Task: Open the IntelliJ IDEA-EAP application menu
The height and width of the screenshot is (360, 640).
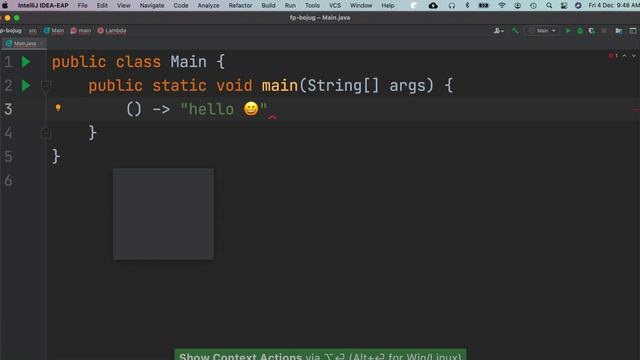Action: tap(43, 6)
